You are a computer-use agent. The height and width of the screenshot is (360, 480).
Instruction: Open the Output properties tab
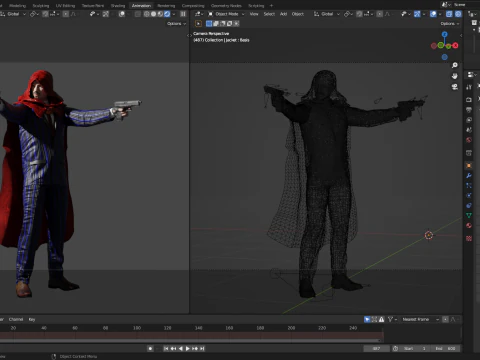coord(469,109)
